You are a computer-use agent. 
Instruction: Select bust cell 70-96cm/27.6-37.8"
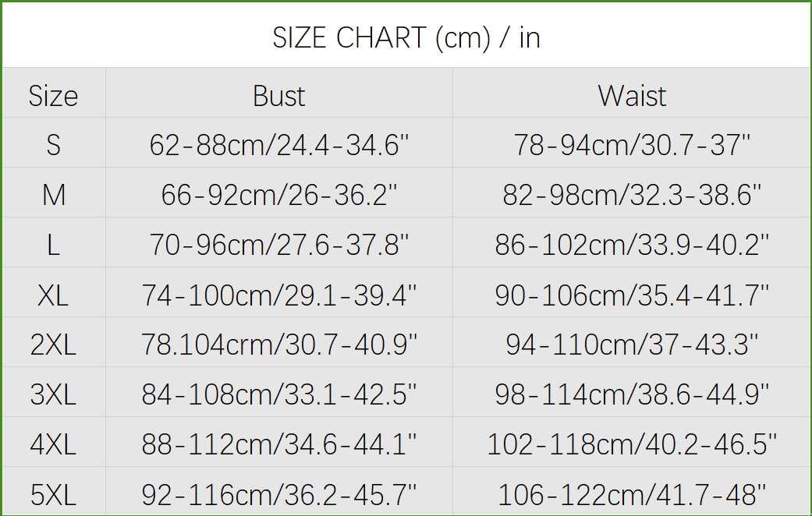(278, 245)
